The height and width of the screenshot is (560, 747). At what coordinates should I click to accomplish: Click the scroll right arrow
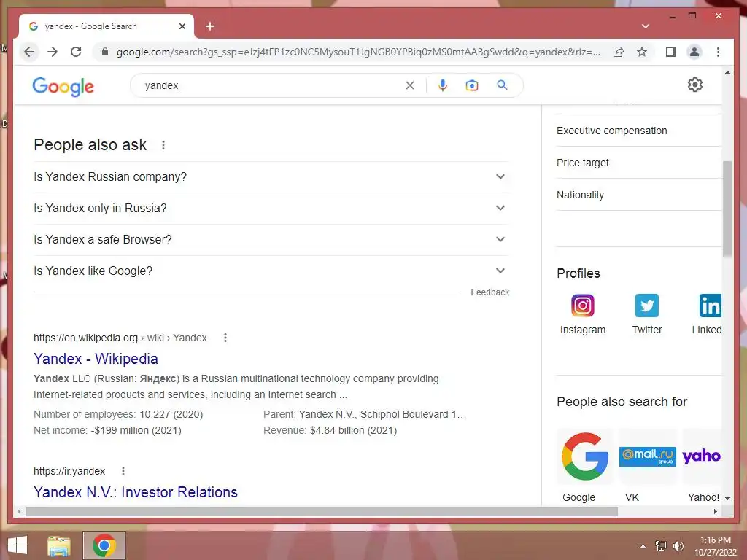point(715,511)
